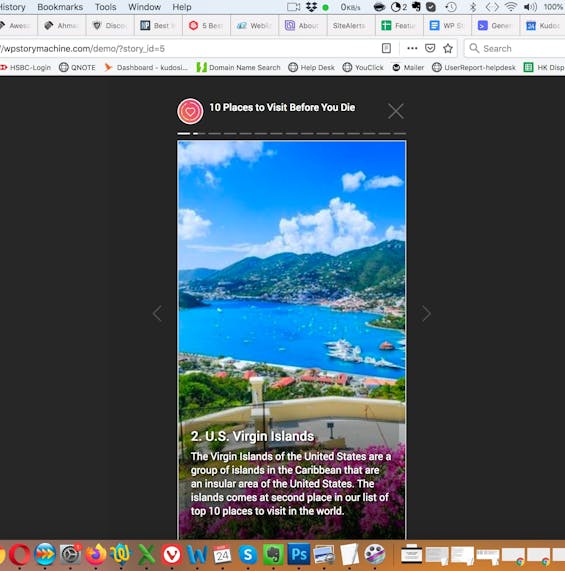Open Dropbox menu bar icon

pos(311,7)
